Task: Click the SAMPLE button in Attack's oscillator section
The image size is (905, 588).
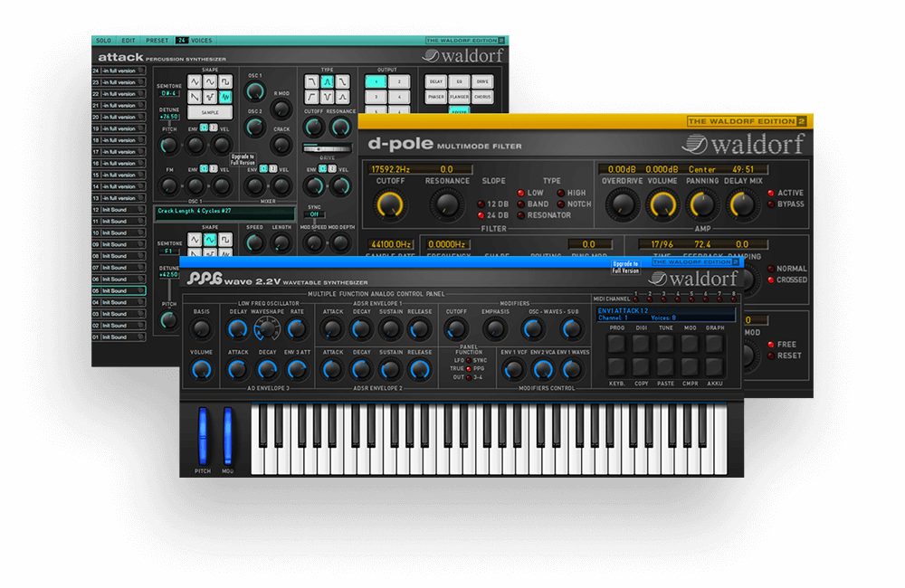Action: click(210, 112)
